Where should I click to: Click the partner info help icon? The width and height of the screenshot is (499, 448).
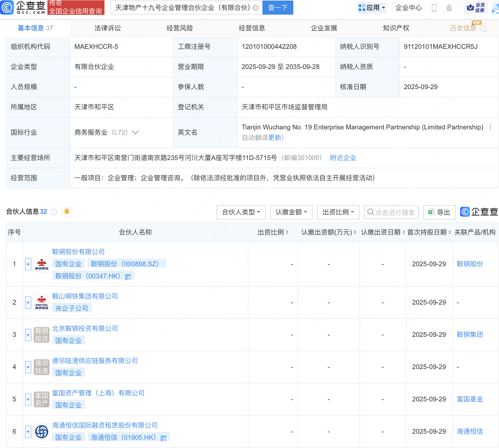point(54,212)
